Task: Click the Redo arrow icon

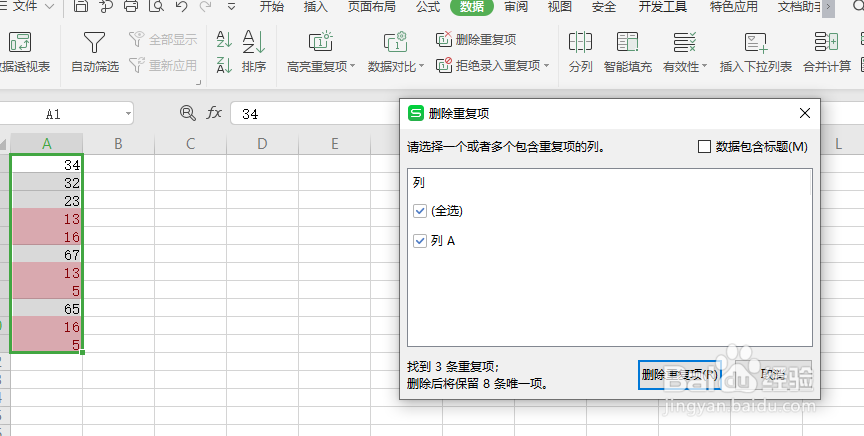Action: 206,7
